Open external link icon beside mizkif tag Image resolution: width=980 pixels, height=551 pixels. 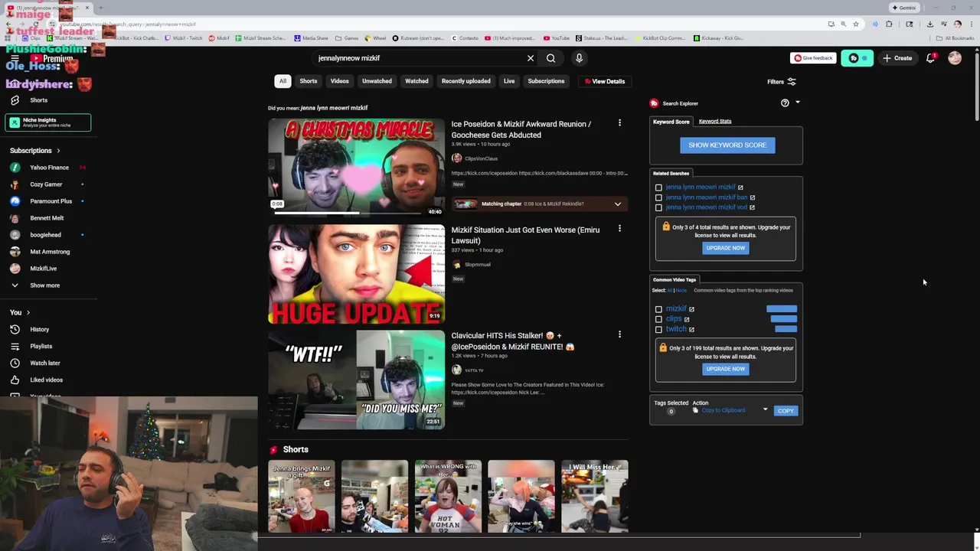[691, 309]
